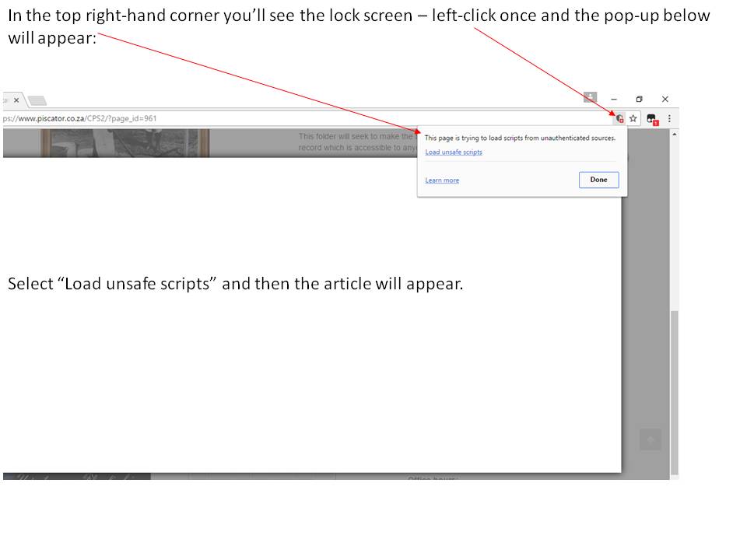This screenshot has width=747, height=560.
Task: Click the 'This page is trying to load scripts' text
Action: point(520,138)
